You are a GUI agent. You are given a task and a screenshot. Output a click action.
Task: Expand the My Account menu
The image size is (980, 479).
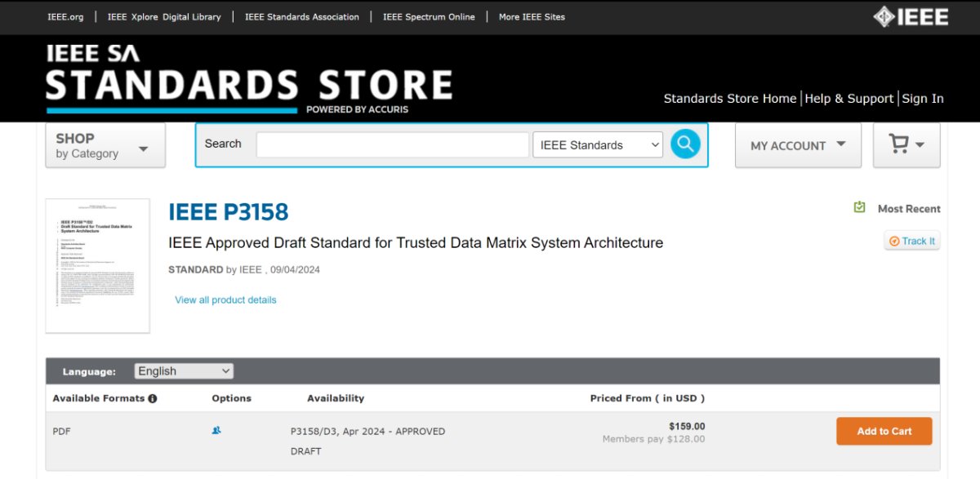797,145
